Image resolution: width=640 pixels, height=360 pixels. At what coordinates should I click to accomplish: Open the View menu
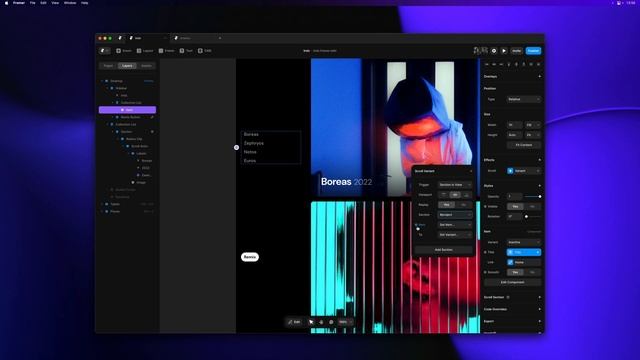coord(55,3)
